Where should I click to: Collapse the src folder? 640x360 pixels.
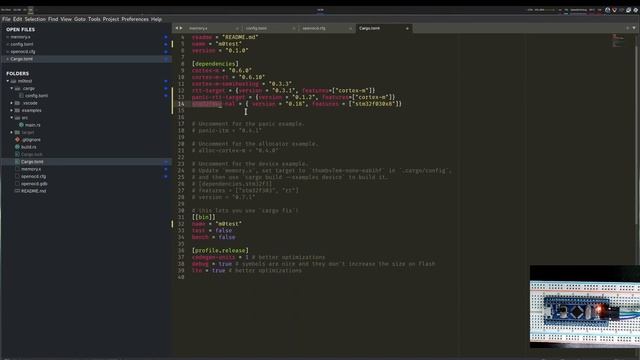point(11,118)
